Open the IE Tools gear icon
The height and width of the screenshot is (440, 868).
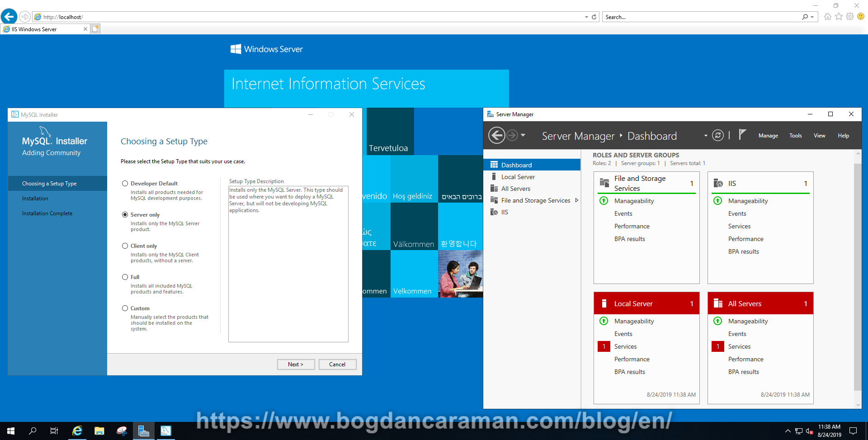pos(850,17)
